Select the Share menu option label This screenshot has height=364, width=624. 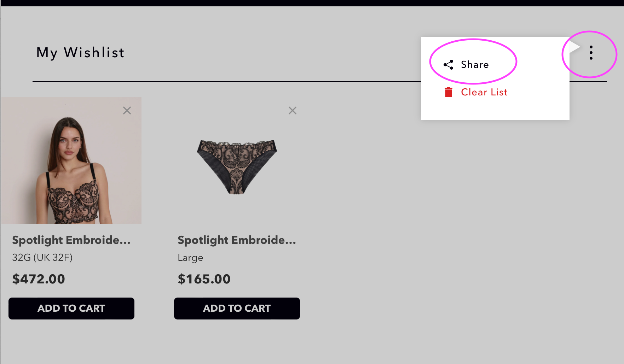click(x=475, y=65)
